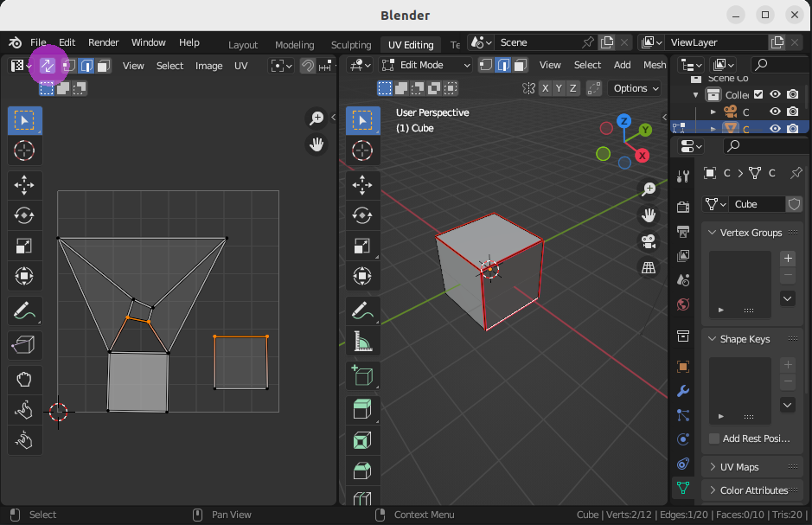
Task: Open the Edit Mode dropdown
Action: 424,64
